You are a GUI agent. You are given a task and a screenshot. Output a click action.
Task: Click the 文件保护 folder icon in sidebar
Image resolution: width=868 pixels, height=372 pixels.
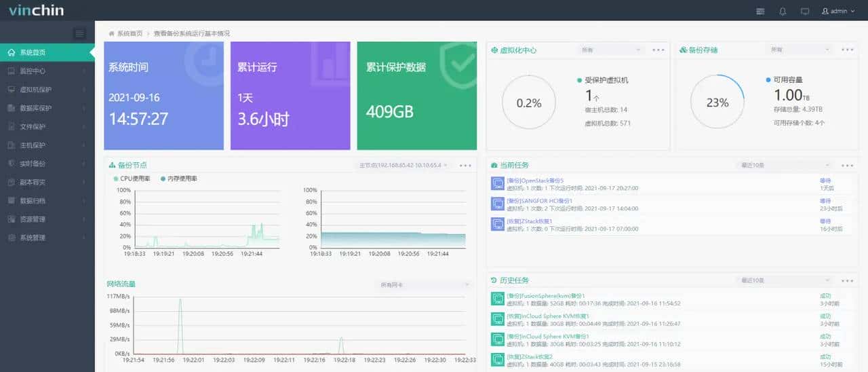click(12, 126)
